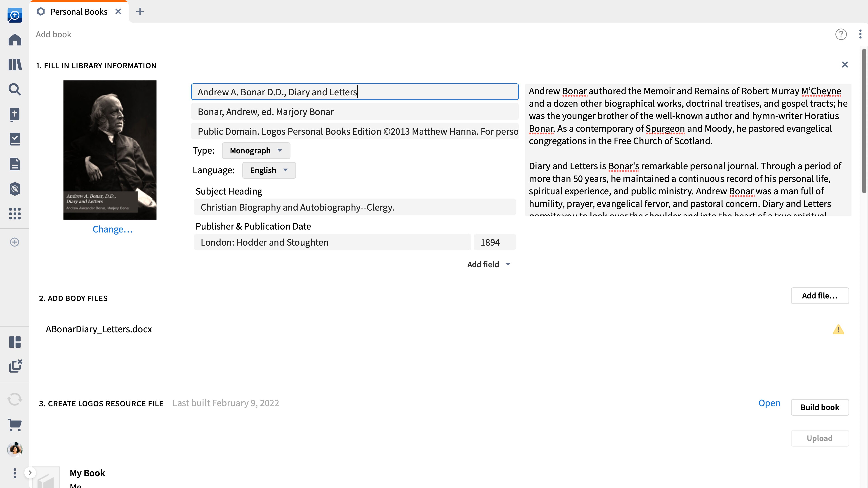
Task: Click the copyright Public Domain field
Action: pyautogui.click(x=355, y=131)
